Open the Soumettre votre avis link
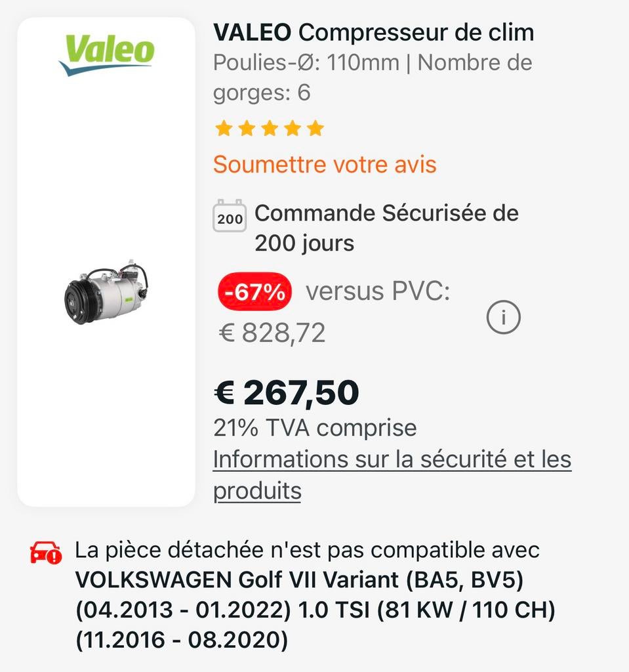629x672 pixels. click(x=324, y=165)
